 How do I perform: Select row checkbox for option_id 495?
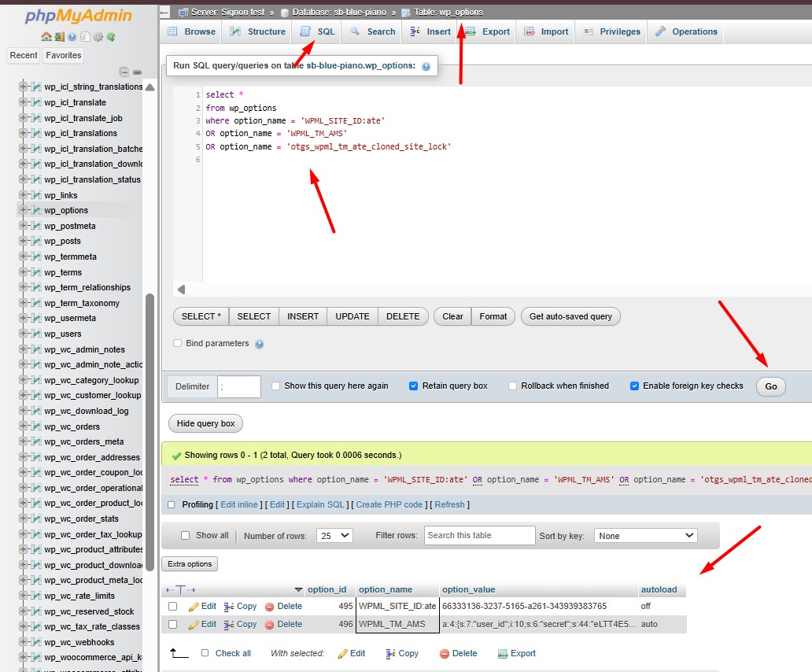(x=173, y=606)
